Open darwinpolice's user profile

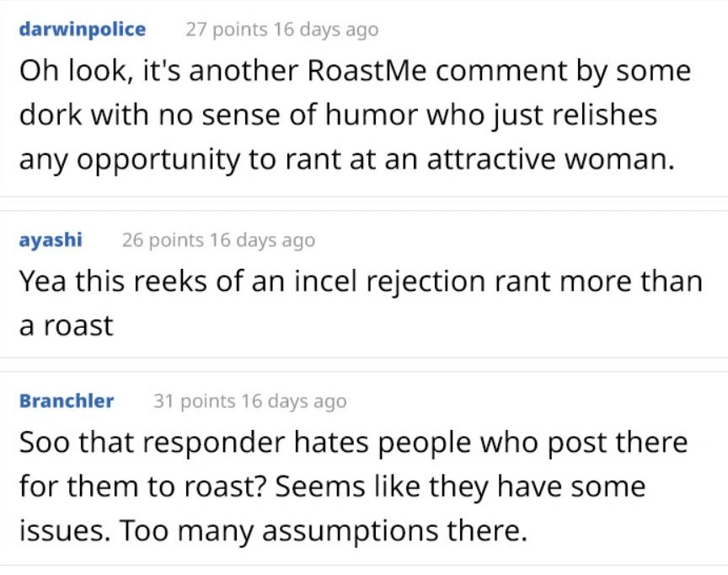point(82,30)
